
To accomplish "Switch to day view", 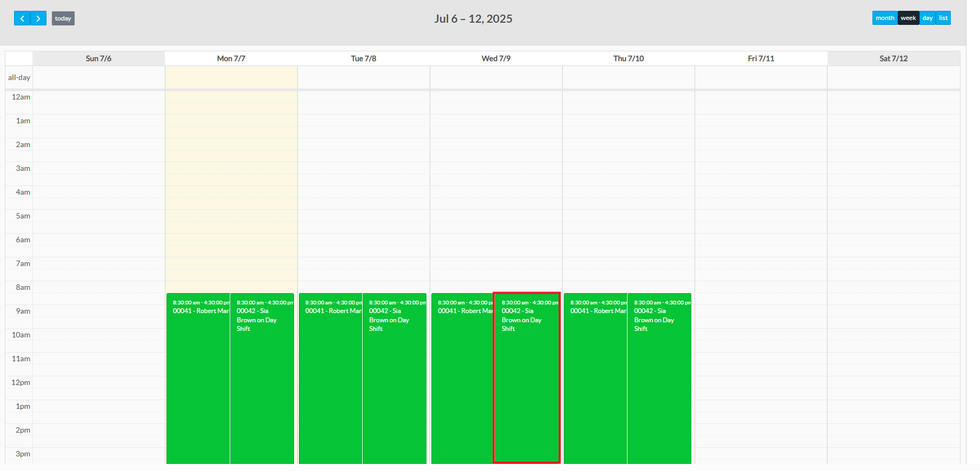I will tap(928, 18).
